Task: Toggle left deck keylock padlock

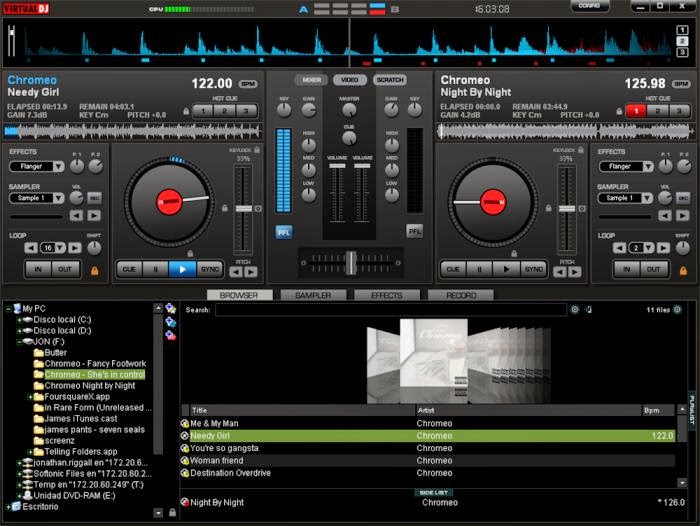Action: click(x=257, y=150)
